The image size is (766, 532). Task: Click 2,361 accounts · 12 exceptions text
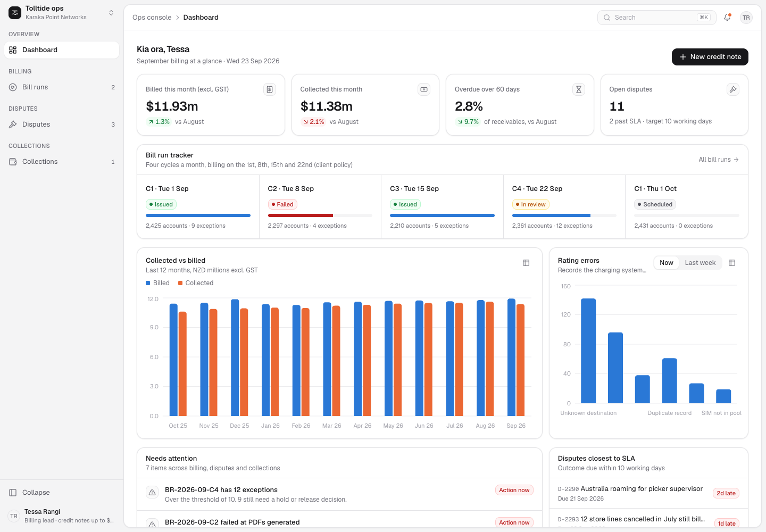552,226
